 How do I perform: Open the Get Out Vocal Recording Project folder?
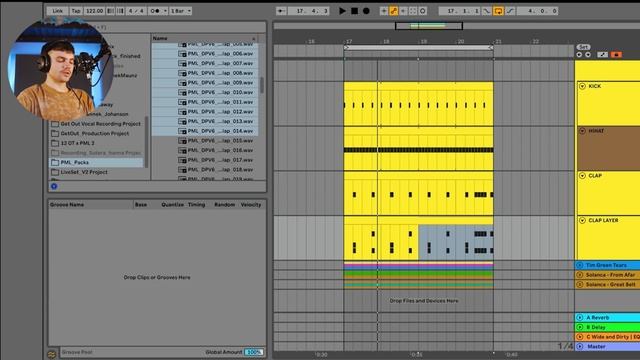(97, 124)
